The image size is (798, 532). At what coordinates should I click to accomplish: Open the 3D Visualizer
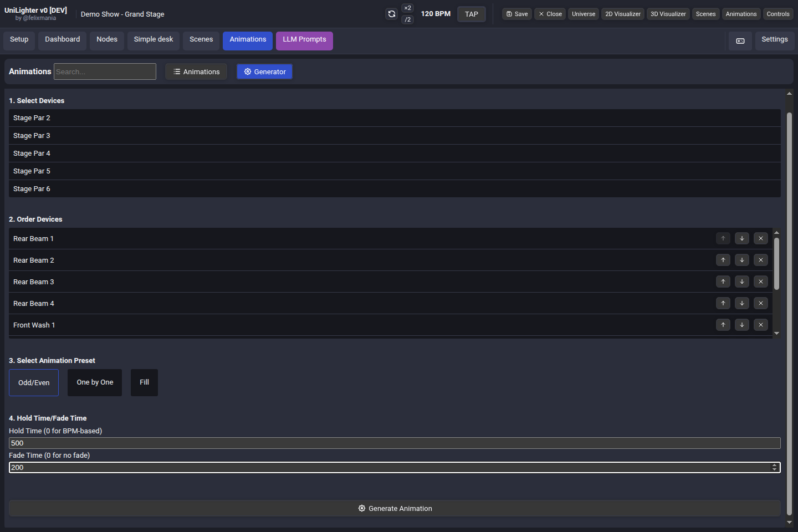point(668,14)
